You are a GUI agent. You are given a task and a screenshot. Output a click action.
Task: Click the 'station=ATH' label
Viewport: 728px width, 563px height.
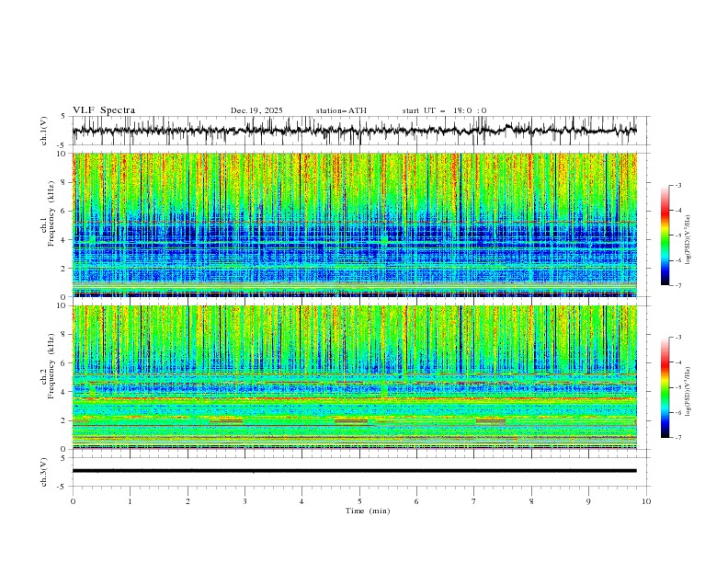[x=341, y=110]
